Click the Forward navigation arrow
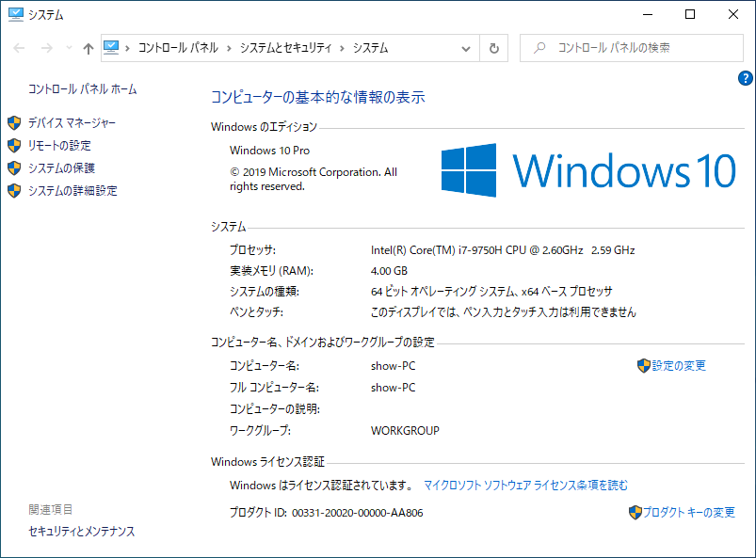This screenshot has height=558, width=756. point(47,48)
